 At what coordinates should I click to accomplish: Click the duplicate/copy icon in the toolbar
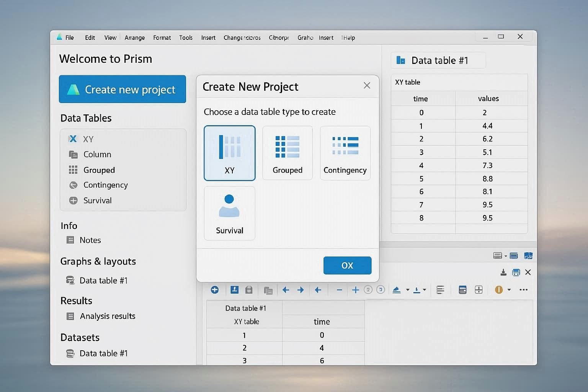coord(268,290)
